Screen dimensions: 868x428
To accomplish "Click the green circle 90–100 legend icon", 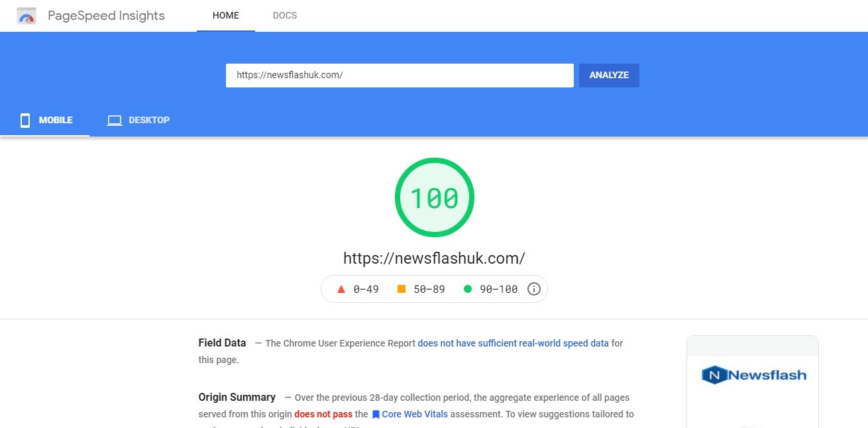I will tap(468, 289).
